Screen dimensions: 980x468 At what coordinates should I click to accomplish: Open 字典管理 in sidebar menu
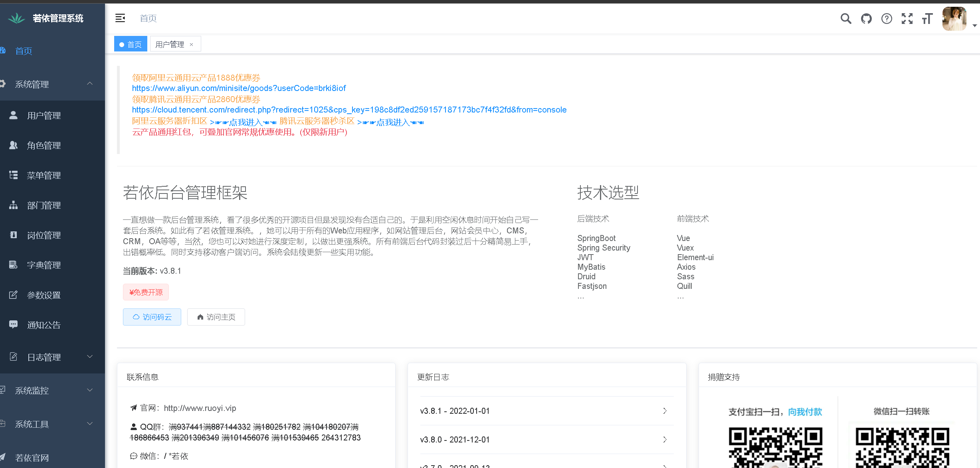click(x=52, y=265)
